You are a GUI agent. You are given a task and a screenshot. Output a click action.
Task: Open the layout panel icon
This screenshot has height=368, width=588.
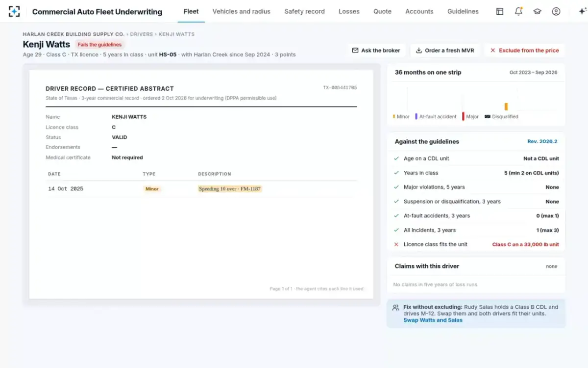tap(500, 11)
